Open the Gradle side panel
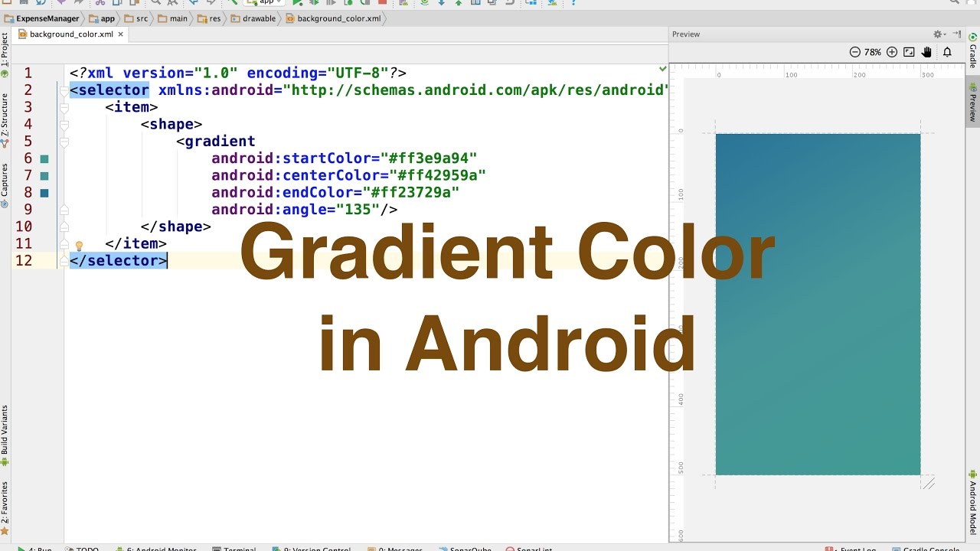This screenshot has height=551, width=980. tap(973, 51)
